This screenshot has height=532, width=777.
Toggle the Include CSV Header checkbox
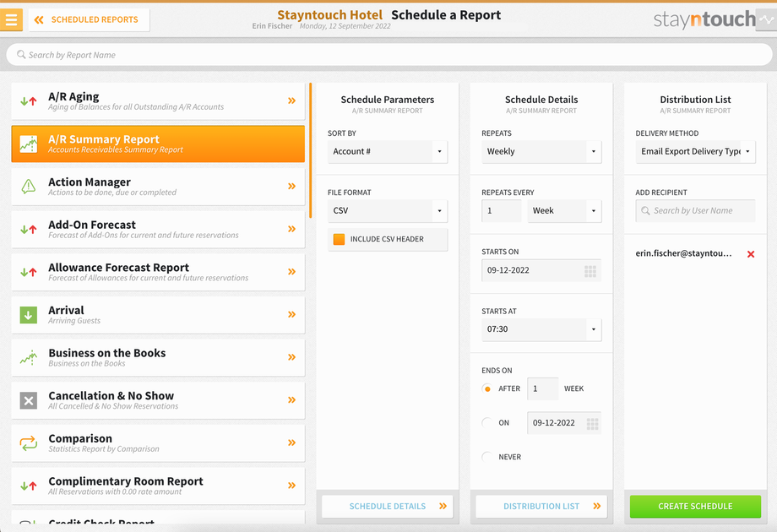pyautogui.click(x=339, y=239)
